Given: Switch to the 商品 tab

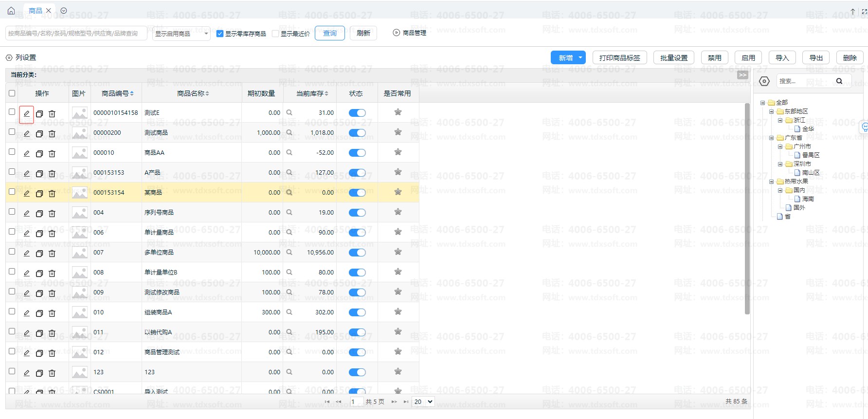Looking at the screenshot, I should (x=35, y=10).
